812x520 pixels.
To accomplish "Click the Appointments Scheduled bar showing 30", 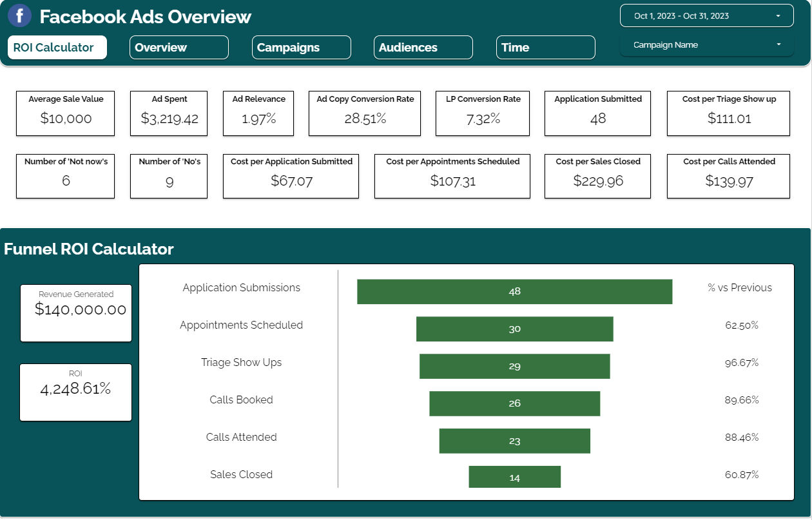I will [x=515, y=329].
